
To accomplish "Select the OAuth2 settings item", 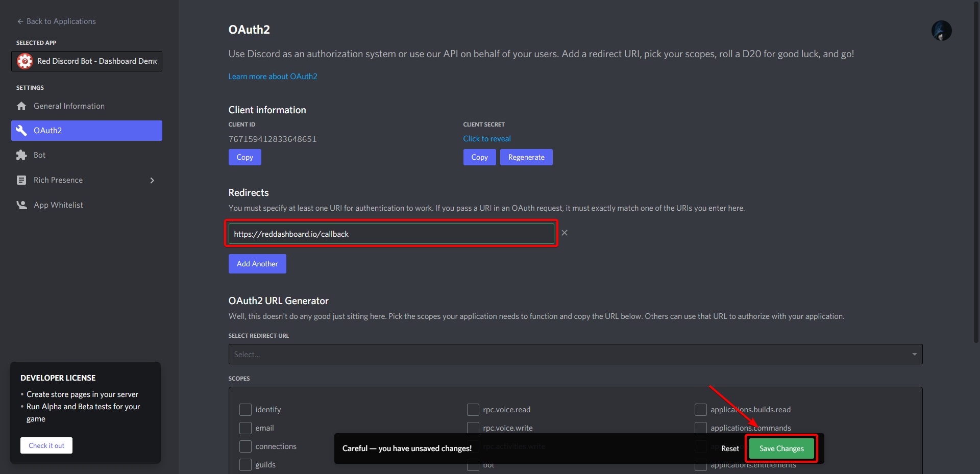I will (x=87, y=131).
